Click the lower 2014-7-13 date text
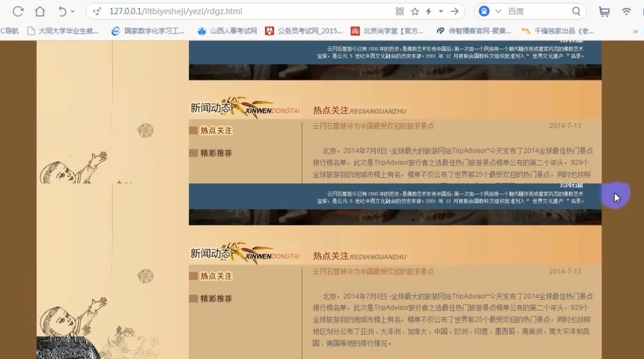644x359 pixels. (565, 272)
